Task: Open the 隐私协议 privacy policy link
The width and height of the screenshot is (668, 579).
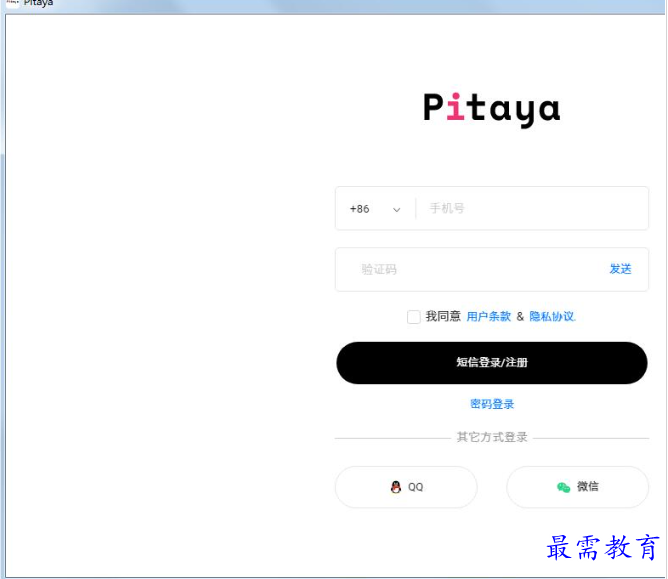Action: pos(552,316)
